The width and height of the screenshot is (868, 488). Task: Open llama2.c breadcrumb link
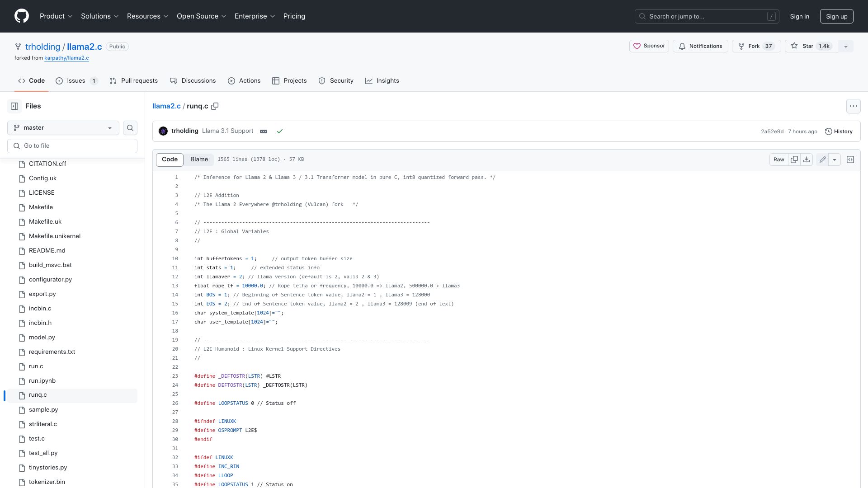pyautogui.click(x=166, y=106)
